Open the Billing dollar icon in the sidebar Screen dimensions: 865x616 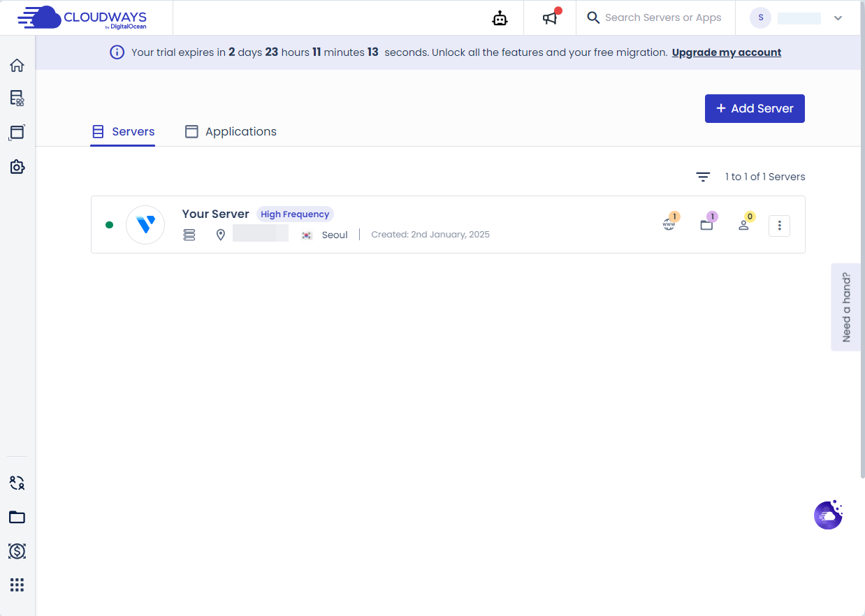point(17,552)
